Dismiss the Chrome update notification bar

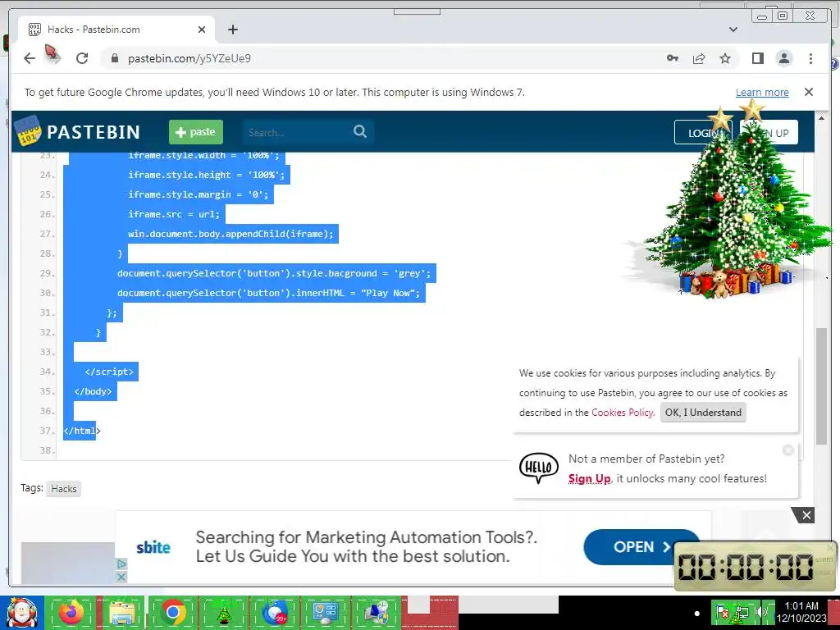809,92
